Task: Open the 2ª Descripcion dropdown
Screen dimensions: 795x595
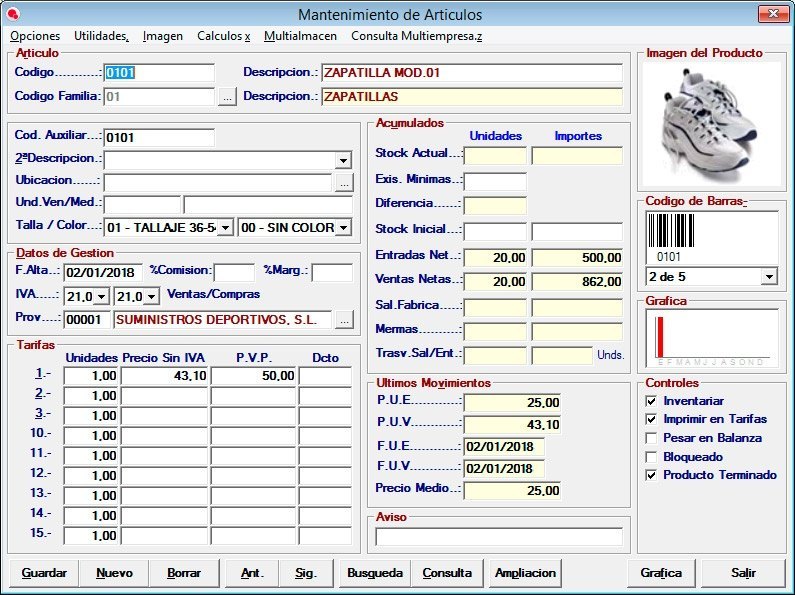Action: point(343,160)
